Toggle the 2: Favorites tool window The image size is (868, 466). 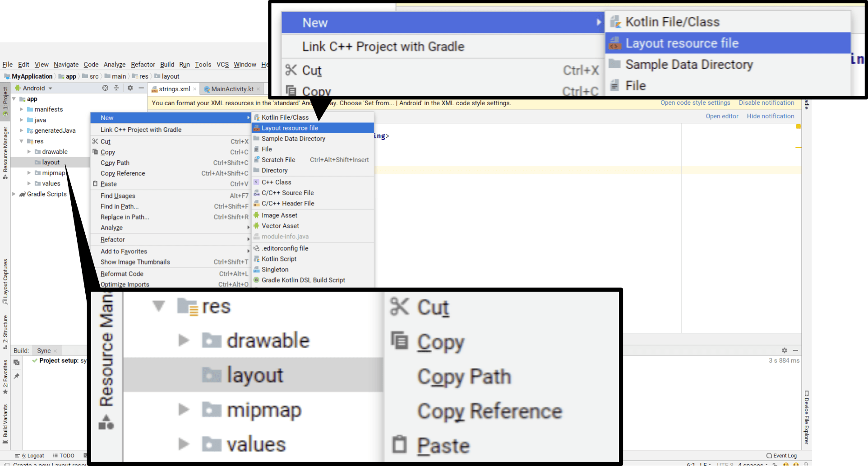point(5,377)
